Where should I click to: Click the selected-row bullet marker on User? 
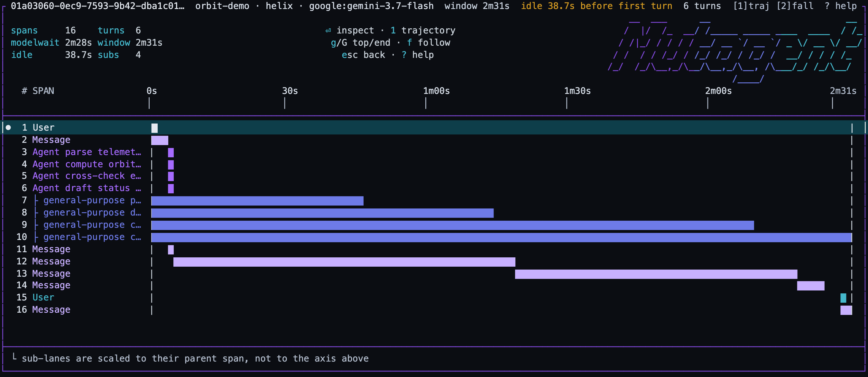[x=8, y=127]
